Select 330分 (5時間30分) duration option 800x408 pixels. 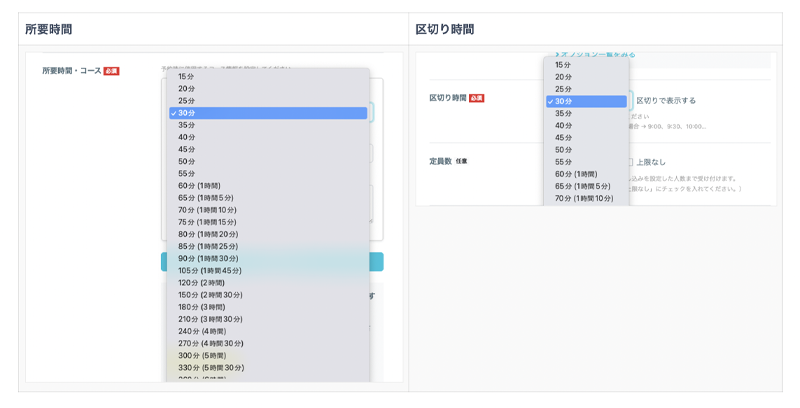pos(211,367)
